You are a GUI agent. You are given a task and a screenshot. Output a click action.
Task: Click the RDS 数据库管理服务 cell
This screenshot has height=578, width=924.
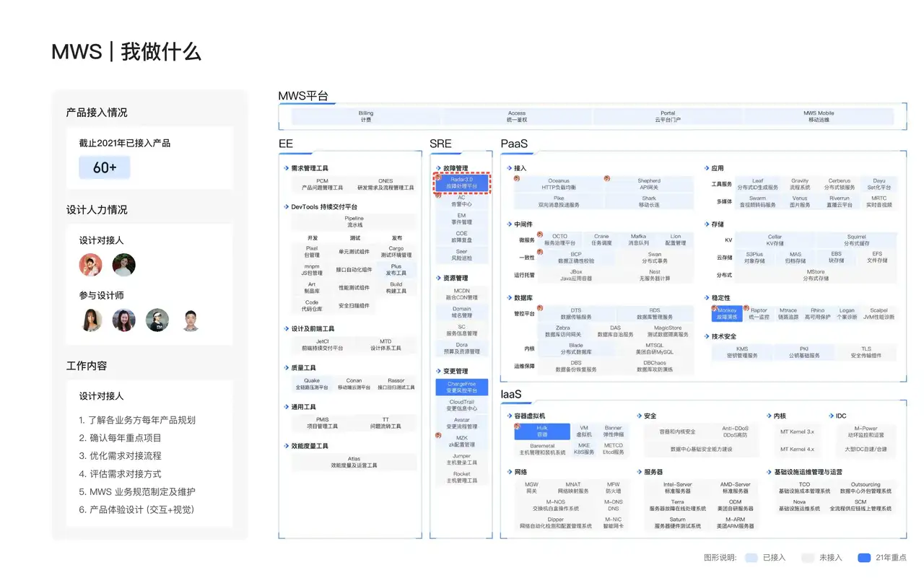[655, 314]
